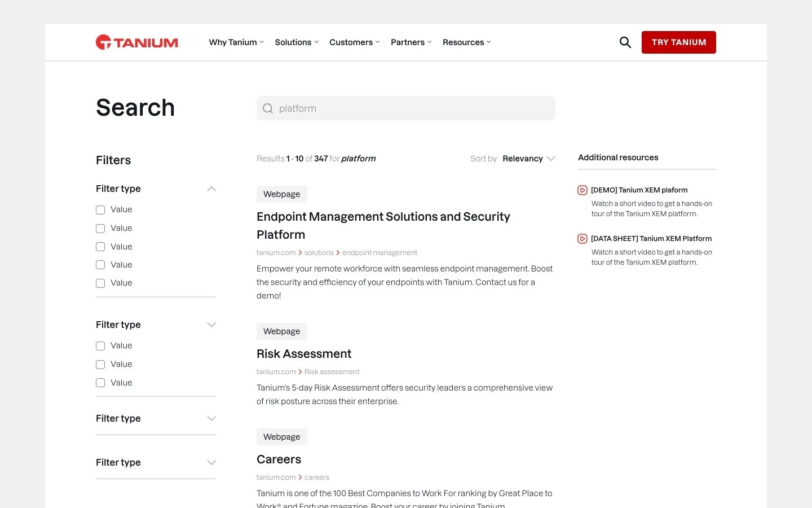The height and width of the screenshot is (508, 812).
Task: Click the 'endpoint management' breadcrumb link
Action: tap(379, 253)
